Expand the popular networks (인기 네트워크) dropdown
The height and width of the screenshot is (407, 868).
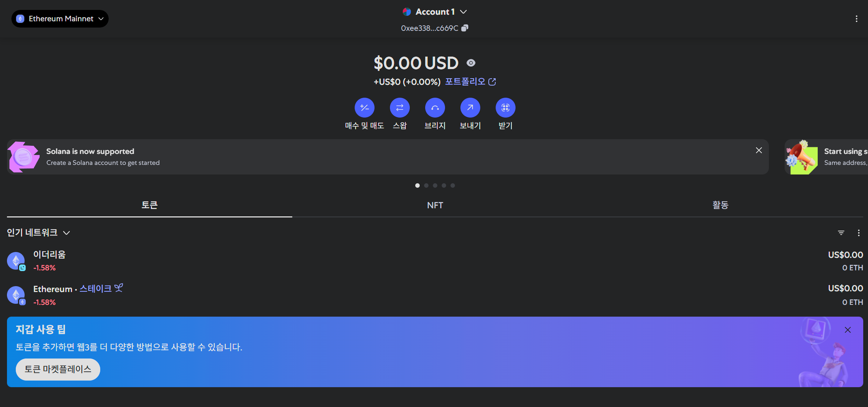38,233
